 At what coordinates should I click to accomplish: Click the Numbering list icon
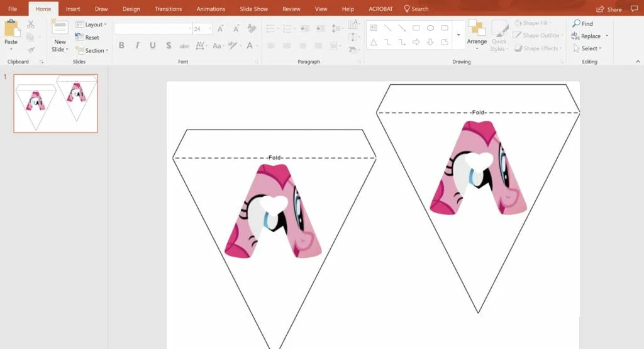(x=288, y=29)
